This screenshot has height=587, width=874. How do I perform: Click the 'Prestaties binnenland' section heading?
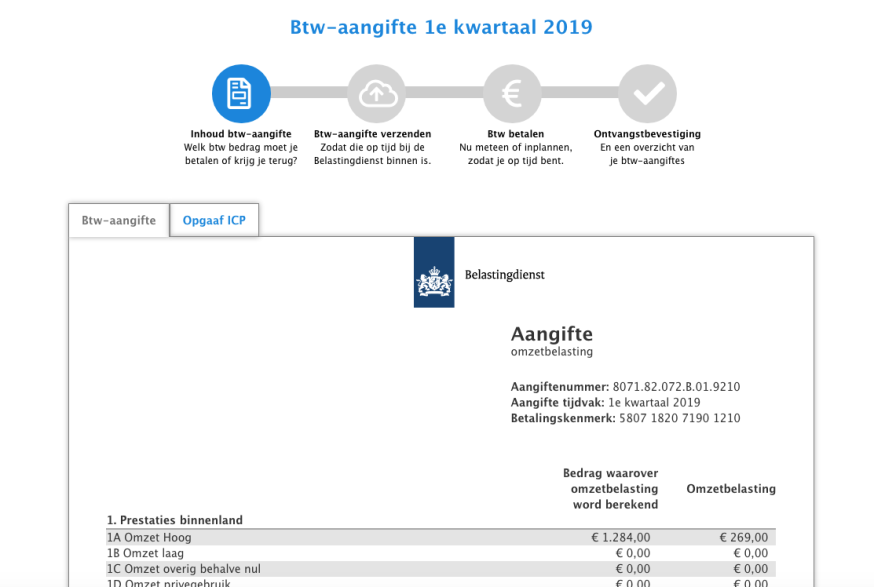[175, 520]
